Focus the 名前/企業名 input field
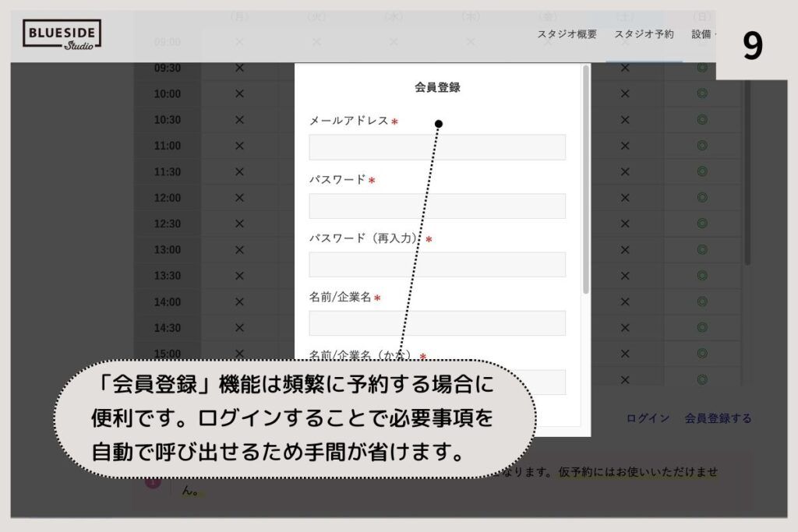 437,323
